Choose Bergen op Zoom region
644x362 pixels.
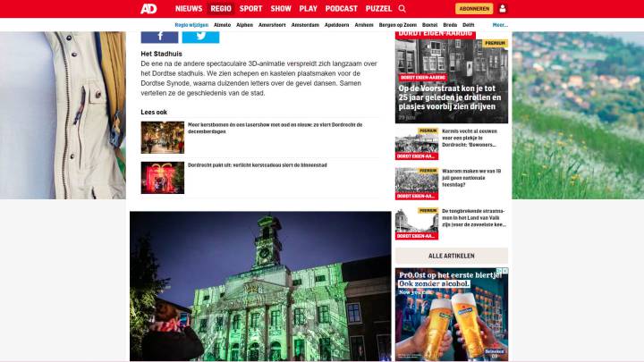point(397,25)
